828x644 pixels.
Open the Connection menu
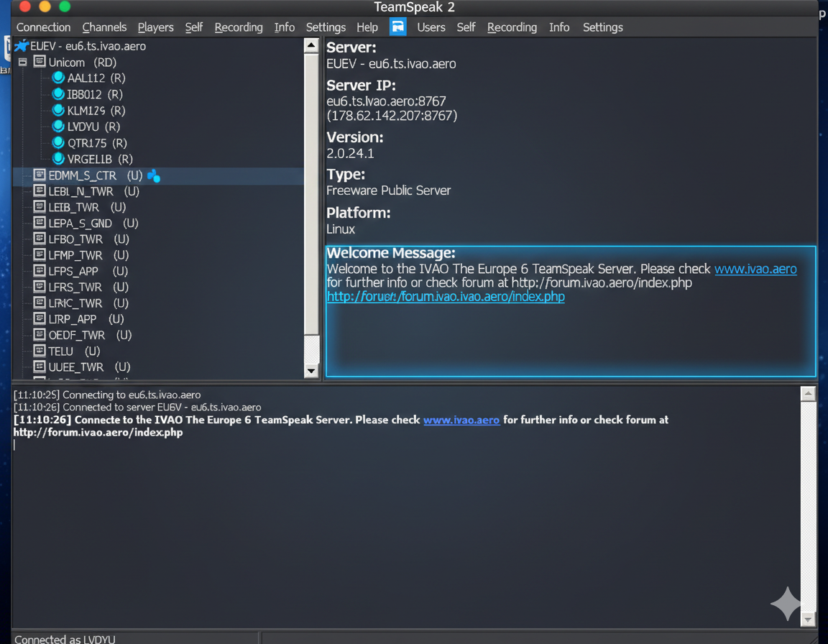(43, 27)
